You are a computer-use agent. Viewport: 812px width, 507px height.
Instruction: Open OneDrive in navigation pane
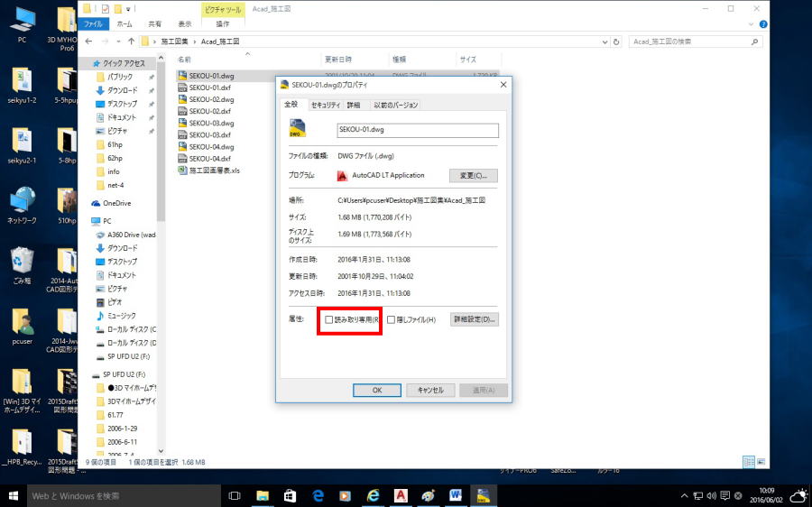point(117,204)
